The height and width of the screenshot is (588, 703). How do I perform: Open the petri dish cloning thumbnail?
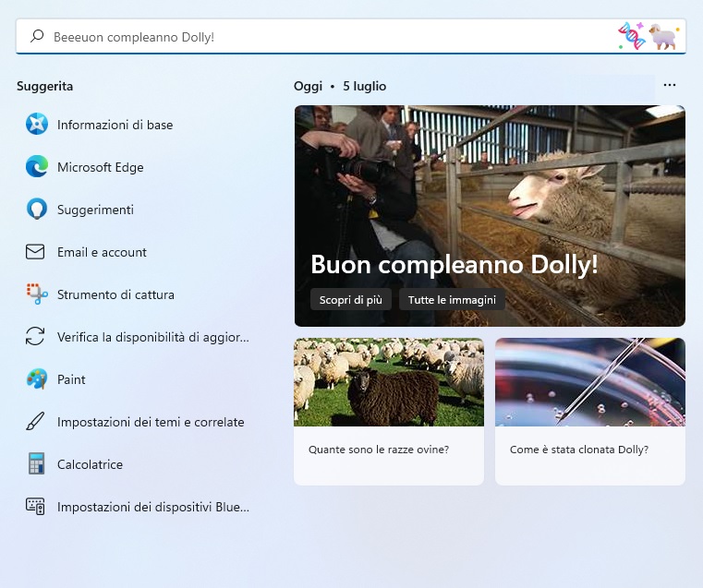point(590,382)
